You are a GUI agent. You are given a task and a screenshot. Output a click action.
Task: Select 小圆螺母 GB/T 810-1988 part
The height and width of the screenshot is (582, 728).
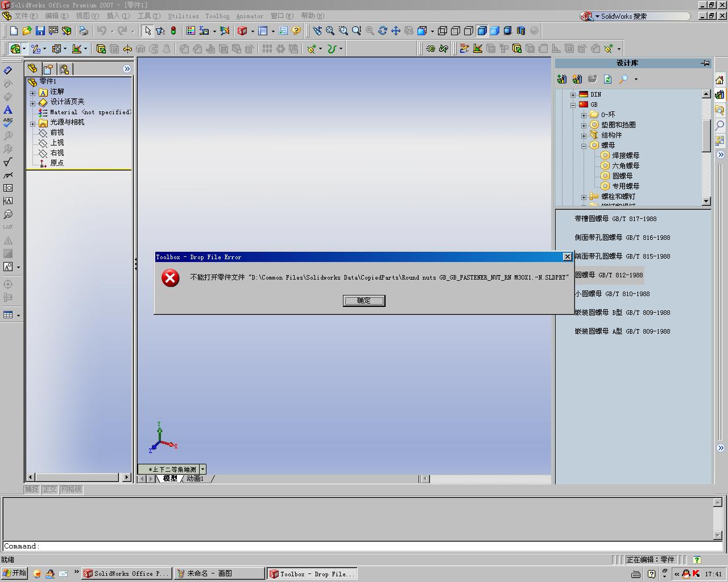click(612, 294)
